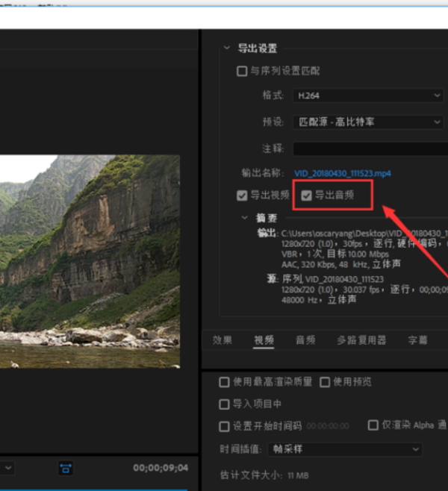Click the duration timecode 00;00;09;04

[x=161, y=468]
